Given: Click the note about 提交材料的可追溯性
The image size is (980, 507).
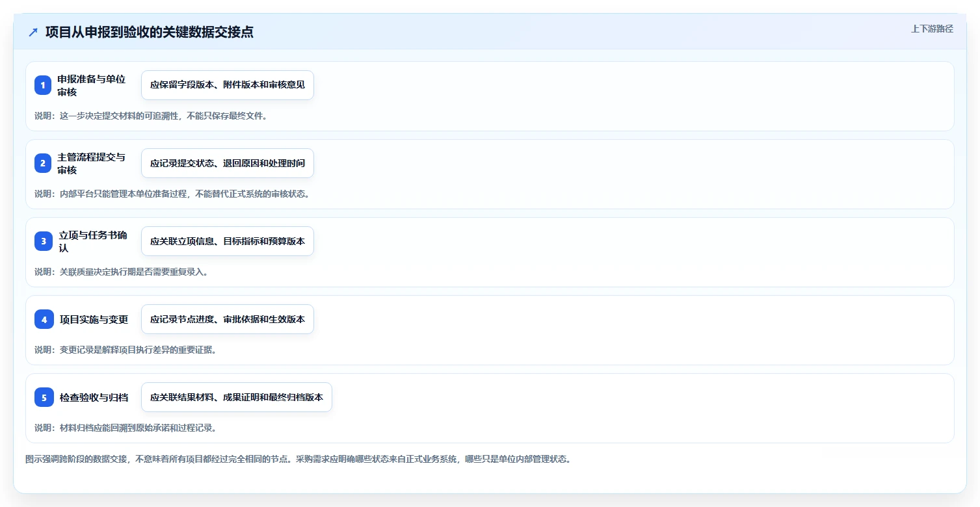Looking at the screenshot, I should pyautogui.click(x=151, y=116).
